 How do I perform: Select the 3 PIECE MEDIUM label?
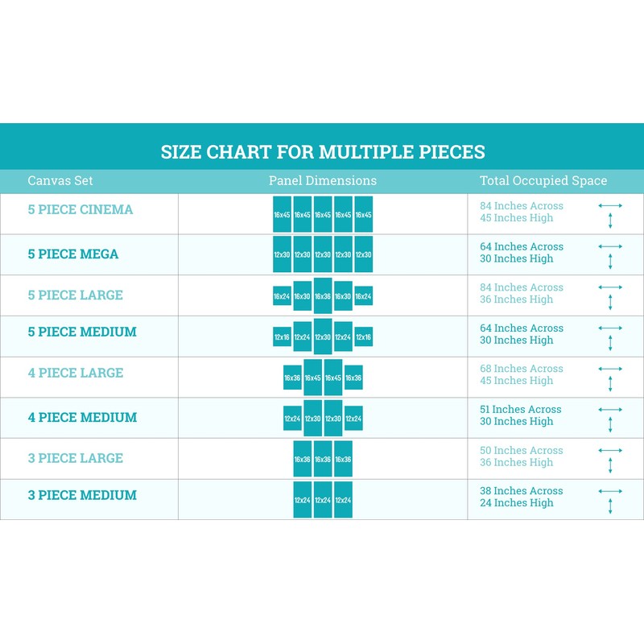click(x=82, y=495)
